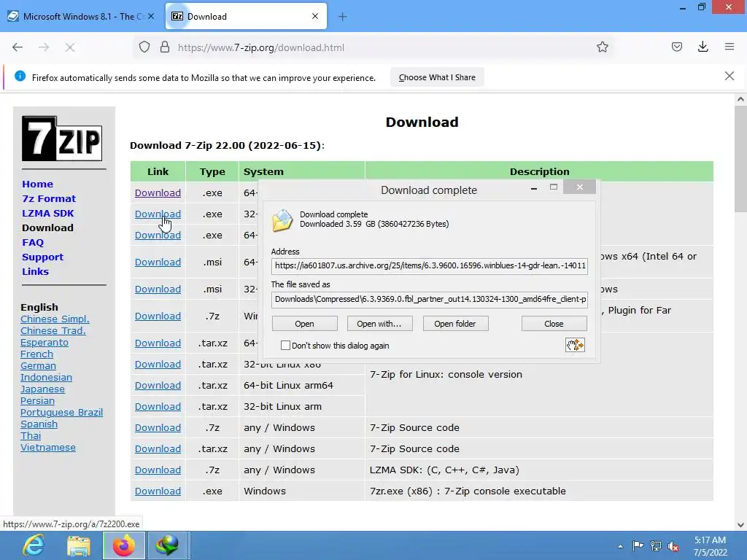Screen dimensions: 747x560
Task: Click Download link for LZMA SDK .7z
Action: [x=158, y=470]
